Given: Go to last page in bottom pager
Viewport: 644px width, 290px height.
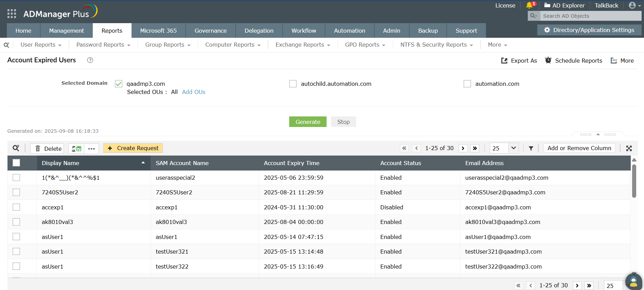Looking at the screenshot, I should coord(589,286).
